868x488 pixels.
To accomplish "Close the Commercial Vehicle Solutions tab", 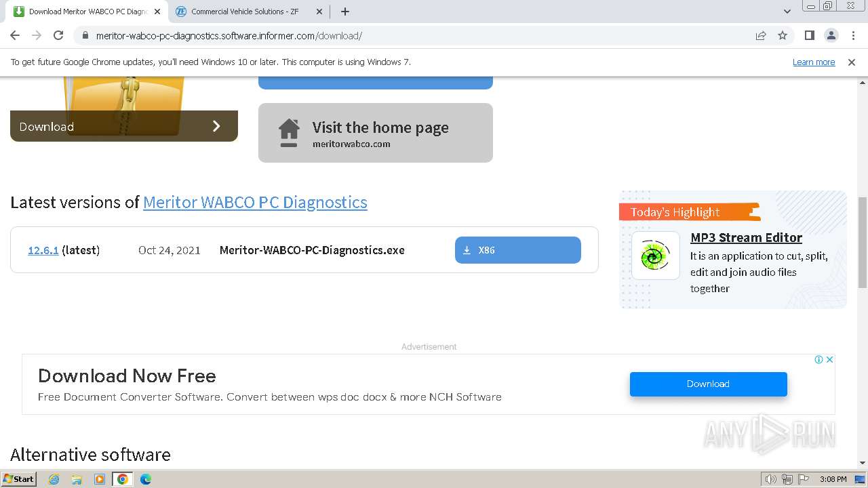I will pos(319,12).
